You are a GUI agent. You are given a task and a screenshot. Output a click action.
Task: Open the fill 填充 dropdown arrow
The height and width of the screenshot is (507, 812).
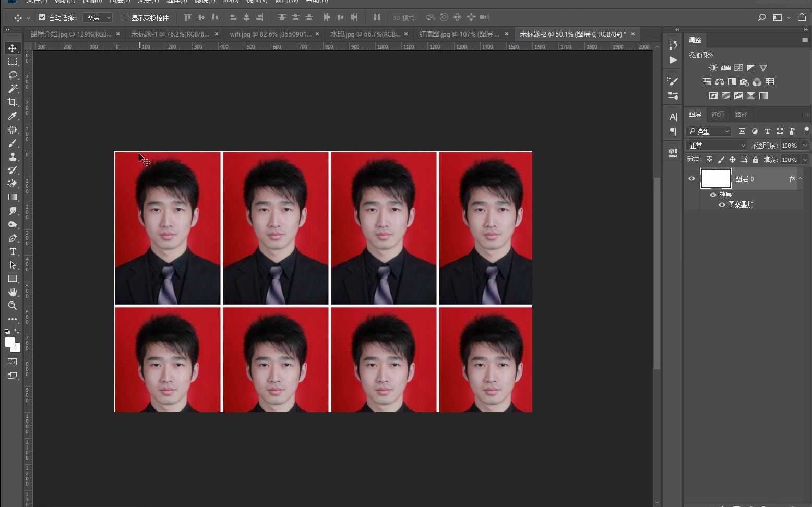point(805,160)
